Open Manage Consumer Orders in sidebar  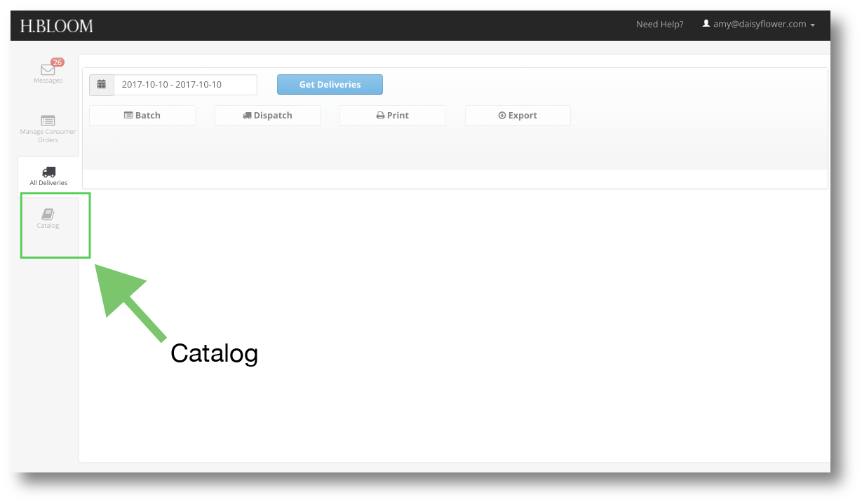(x=48, y=129)
